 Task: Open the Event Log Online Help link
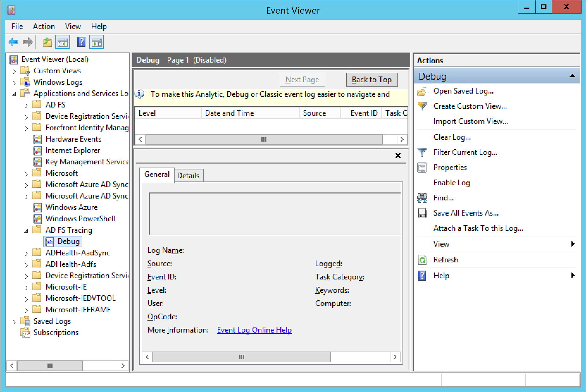pos(254,330)
